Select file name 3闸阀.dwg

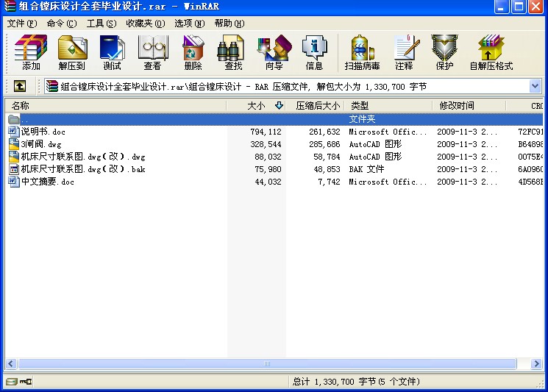coord(41,144)
